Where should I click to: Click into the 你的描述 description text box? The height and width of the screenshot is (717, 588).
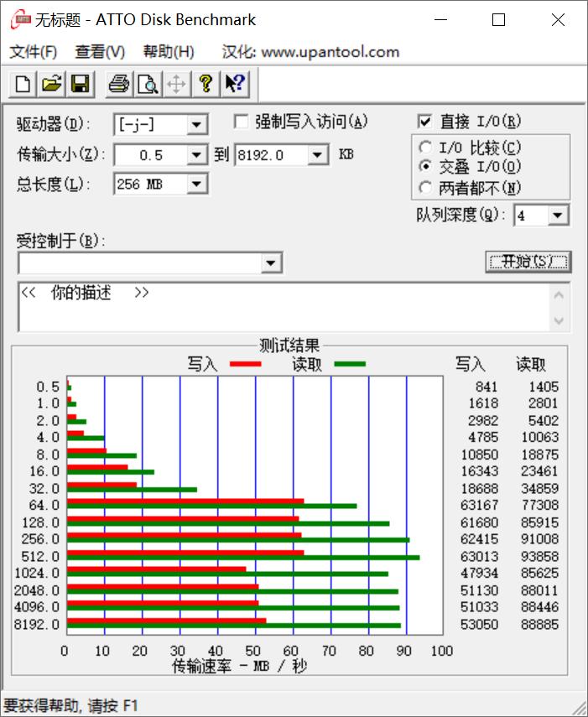coord(284,307)
